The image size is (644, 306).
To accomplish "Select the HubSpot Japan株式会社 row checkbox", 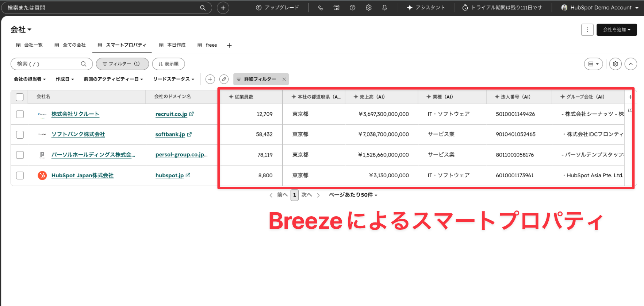I will tap(20, 175).
